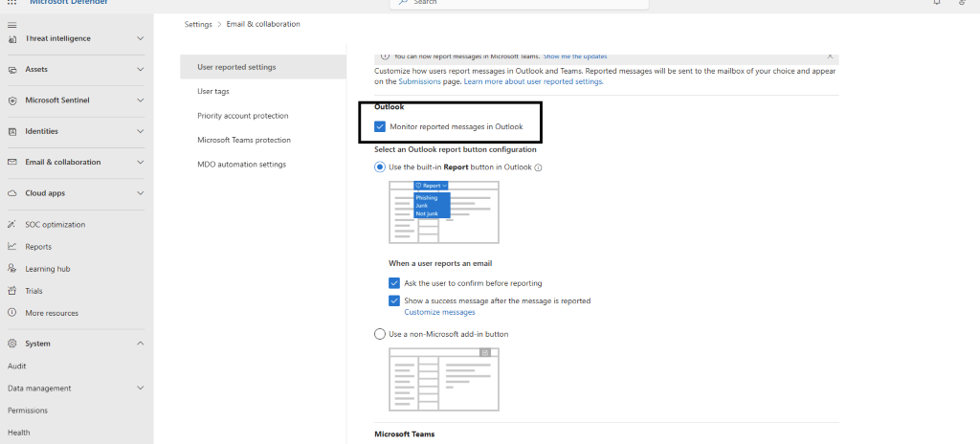The image size is (980, 444).
Task: Select Use the built-in Report button radio
Action: [379, 167]
